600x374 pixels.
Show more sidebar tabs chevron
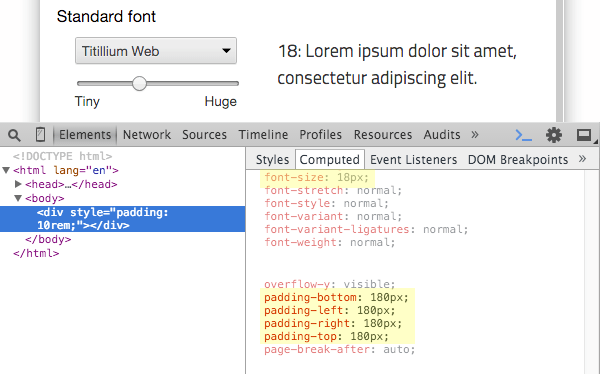tap(582, 158)
